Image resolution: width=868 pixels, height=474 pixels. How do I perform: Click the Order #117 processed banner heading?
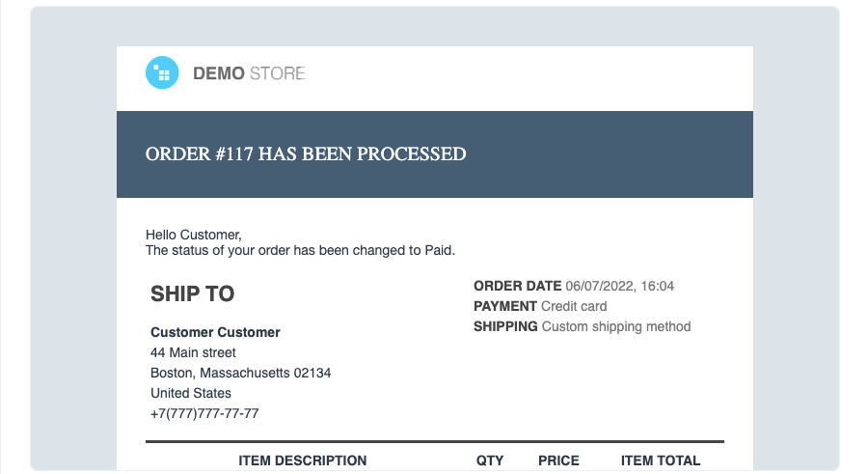click(306, 153)
